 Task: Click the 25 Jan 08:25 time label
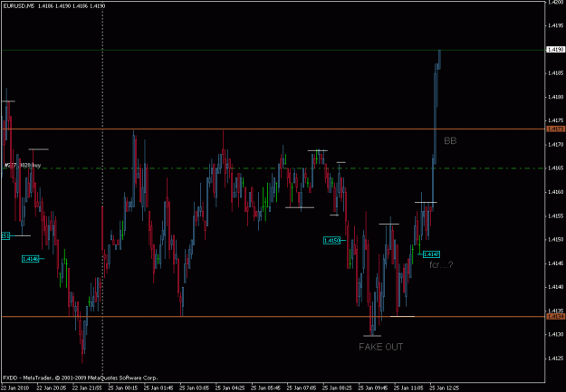(338, 388)
